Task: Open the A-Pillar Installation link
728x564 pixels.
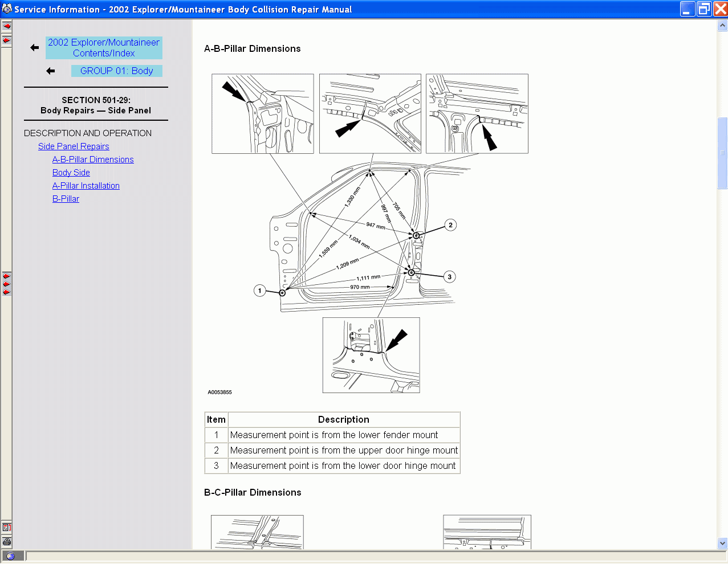Action: 86,186
